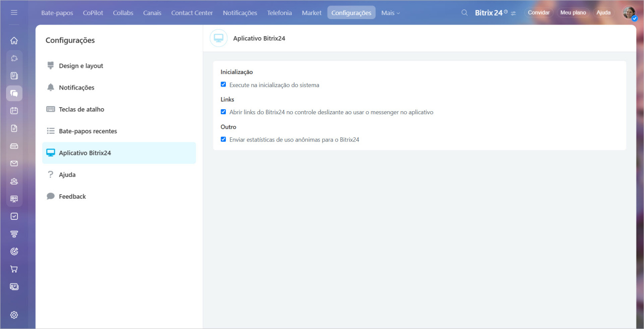
Task: Click the Inicialização section heading
Action: (236, 72)
